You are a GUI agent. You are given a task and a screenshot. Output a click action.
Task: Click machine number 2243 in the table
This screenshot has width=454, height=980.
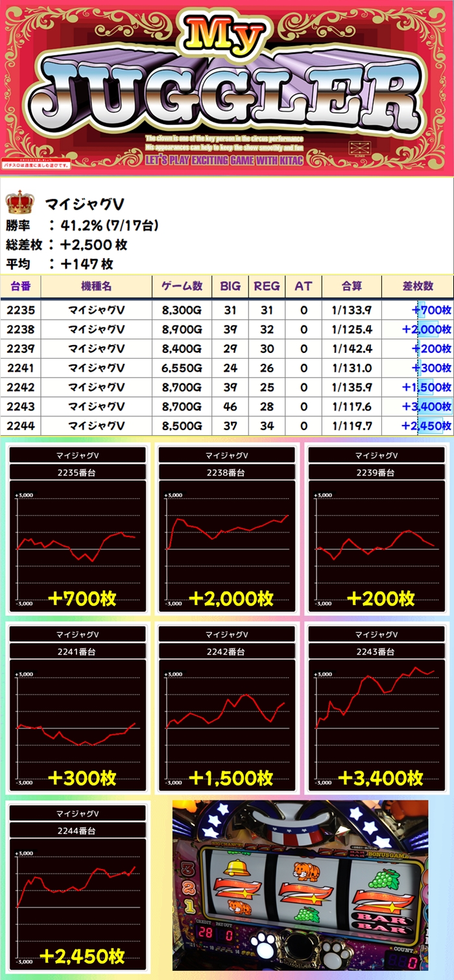pyautogui.click(x=21, y=407)
